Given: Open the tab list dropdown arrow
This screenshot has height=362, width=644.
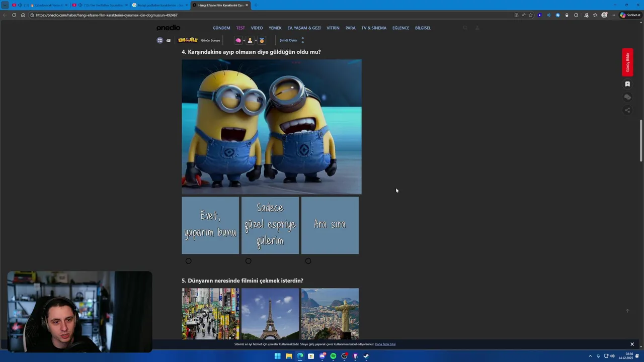Looking at the screenshot, I should click(x=5, y=5).
